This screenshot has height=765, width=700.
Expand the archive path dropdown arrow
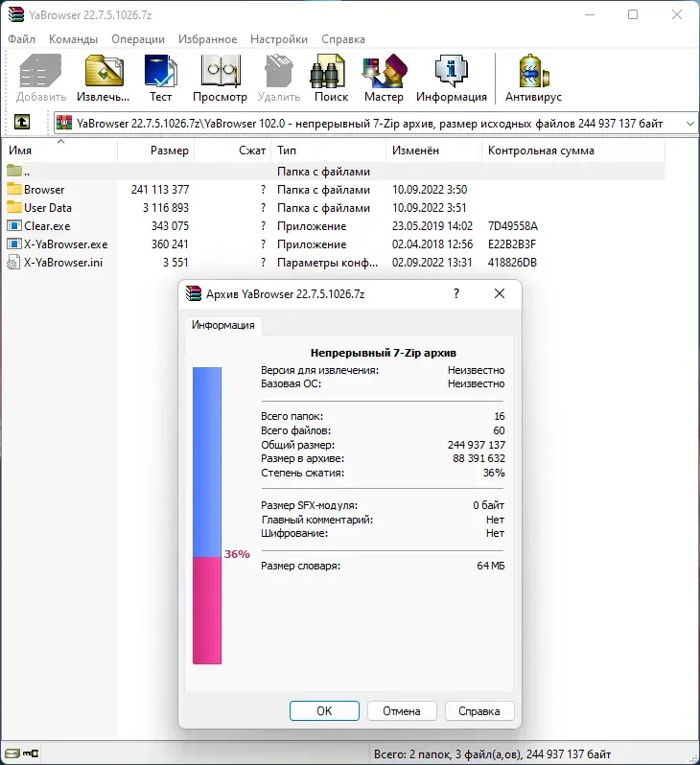(x=690, y=124)
